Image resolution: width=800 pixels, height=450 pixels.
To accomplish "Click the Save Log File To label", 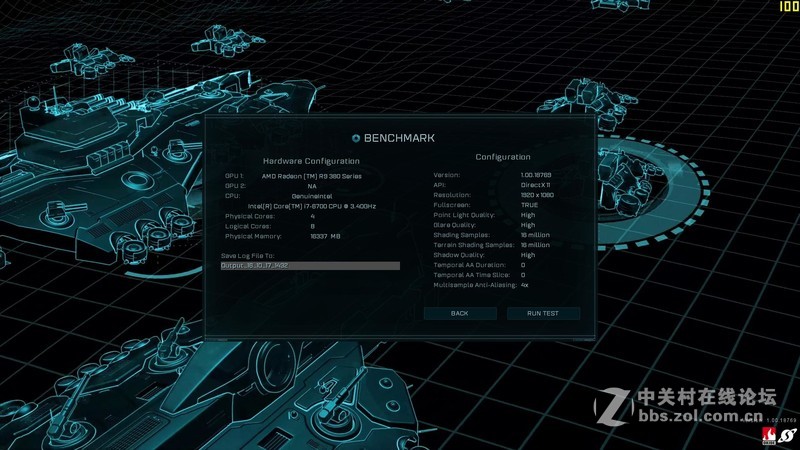I will pyautogui.click(x=247, y=256).
